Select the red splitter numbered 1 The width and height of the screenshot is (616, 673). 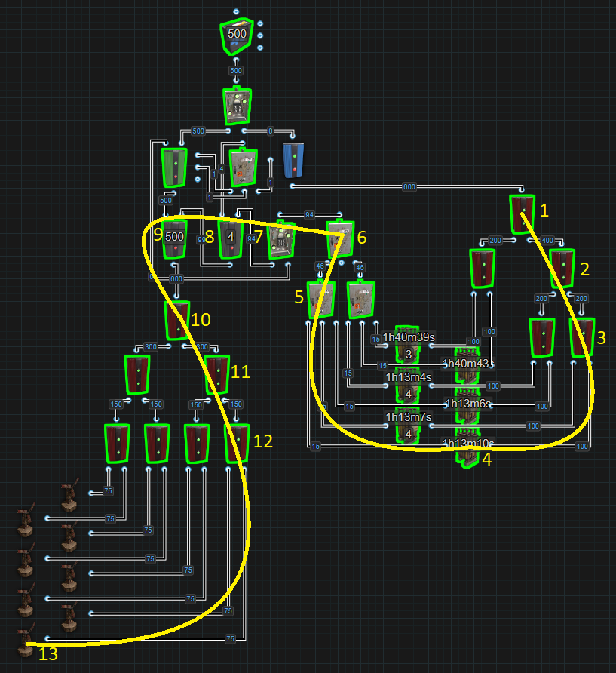tap(522, 214)
